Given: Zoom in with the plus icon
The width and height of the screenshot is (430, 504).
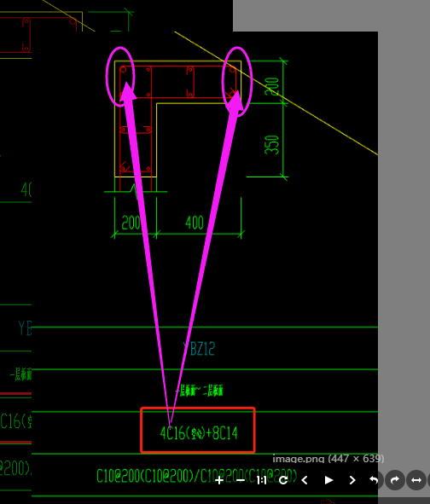Looking at the screenshot, I should (219, 480).
